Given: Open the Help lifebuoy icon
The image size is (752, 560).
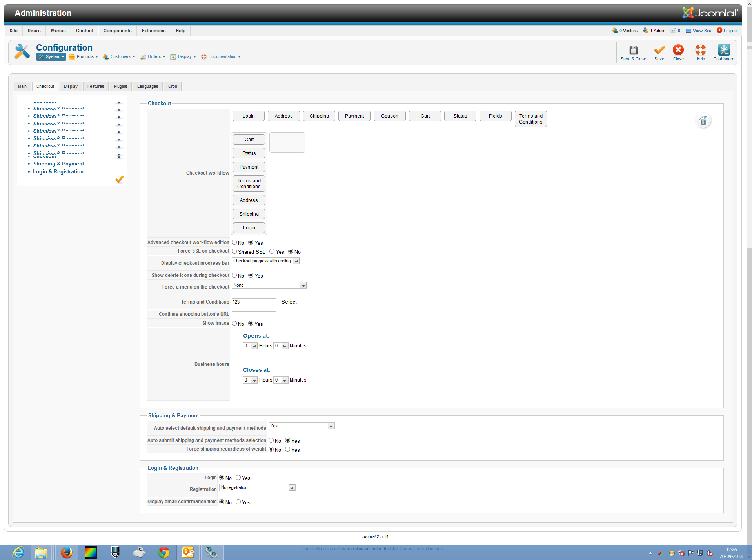Looking at the screenshot, I should tap(700, 51).
